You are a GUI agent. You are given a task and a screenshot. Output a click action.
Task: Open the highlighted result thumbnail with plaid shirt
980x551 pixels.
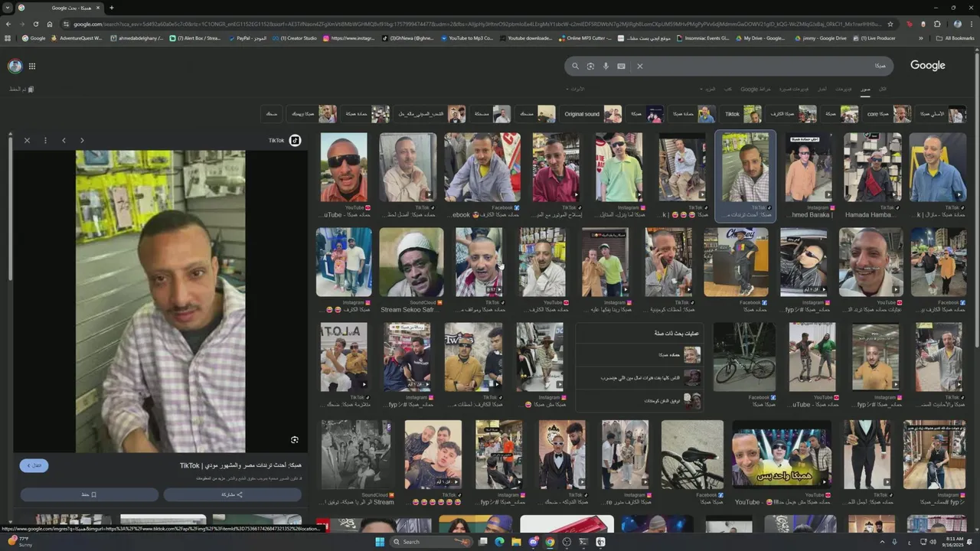click(745, 167)
